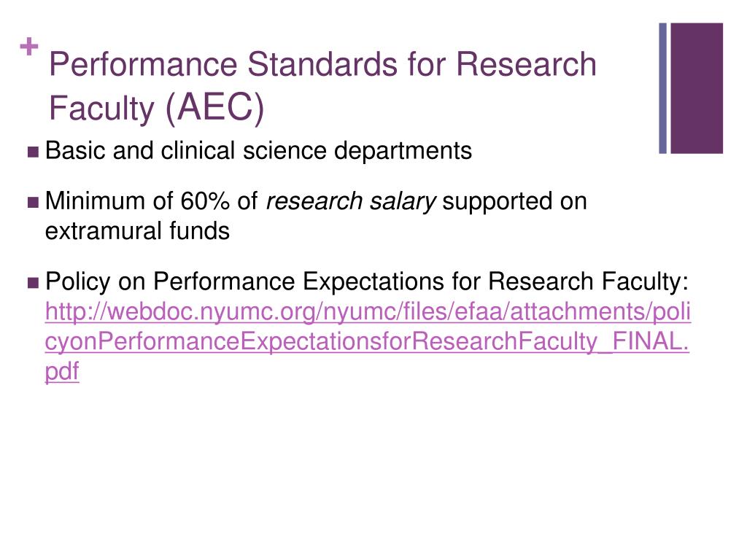Click the bullet before 'Minimum of 60%'
This screenshot has width=747, height=560.
(33, 203)
